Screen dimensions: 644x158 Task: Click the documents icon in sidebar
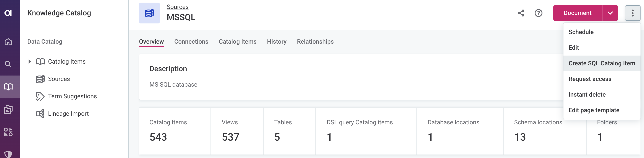click(8, 109)
